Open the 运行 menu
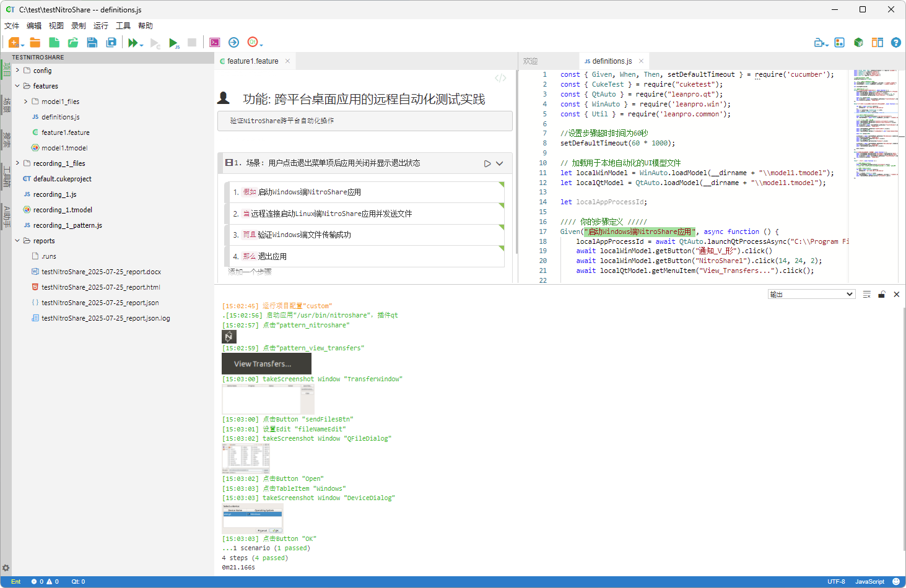 point(101,26)
